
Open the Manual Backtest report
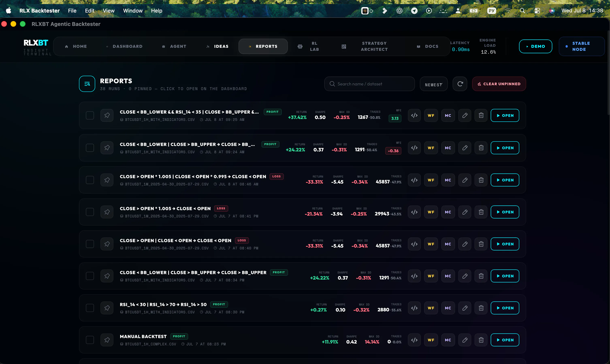[x=505, y=340]
